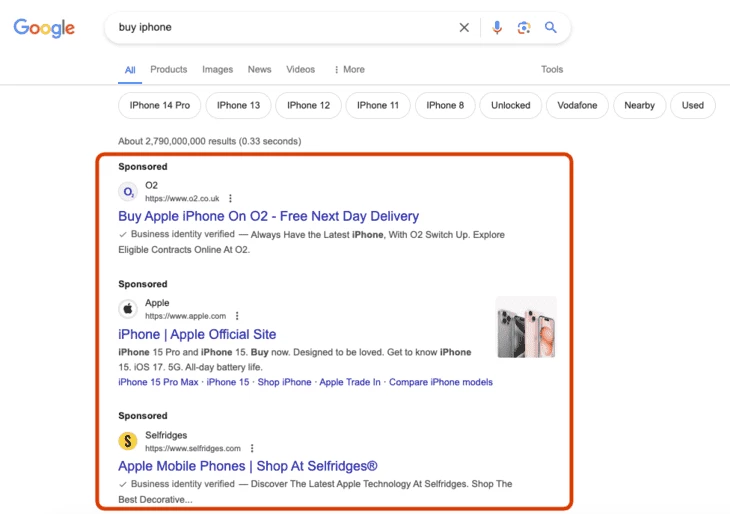Screen dimensions: 730x514
Task: Switch to the News tab
Action: coord(259,69)
